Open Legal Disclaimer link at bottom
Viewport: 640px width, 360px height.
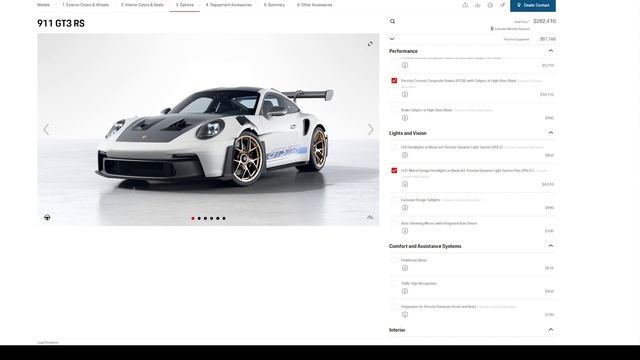(x=48, y=342)
